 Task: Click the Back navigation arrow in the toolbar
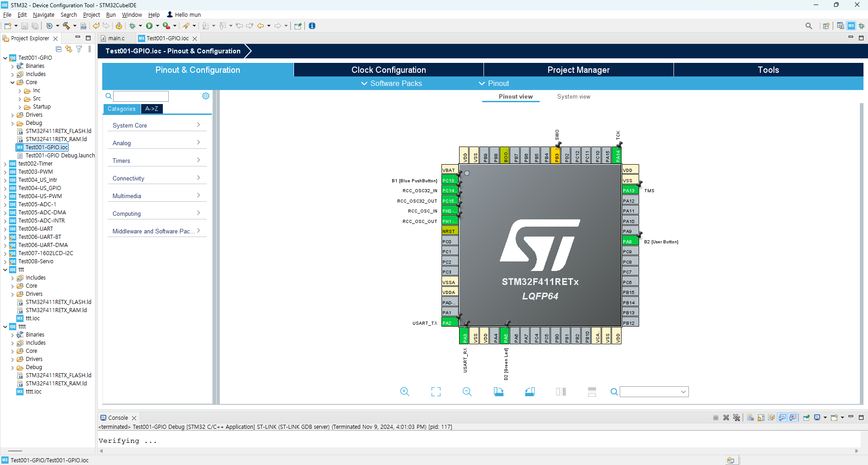[261, 26]
